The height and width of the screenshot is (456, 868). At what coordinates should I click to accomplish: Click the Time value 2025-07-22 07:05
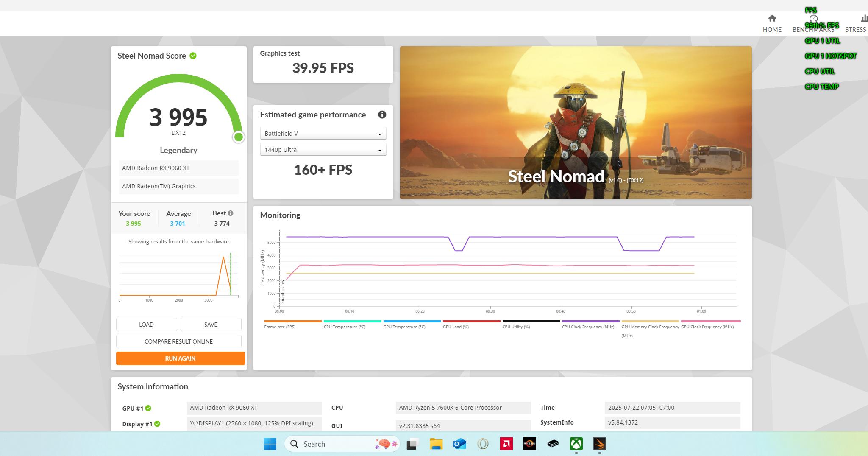tap(672, 408)
